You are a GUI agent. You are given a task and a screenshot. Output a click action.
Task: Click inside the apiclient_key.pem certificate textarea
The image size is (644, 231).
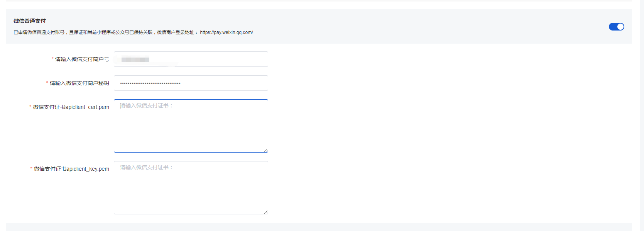coord(191,188)
